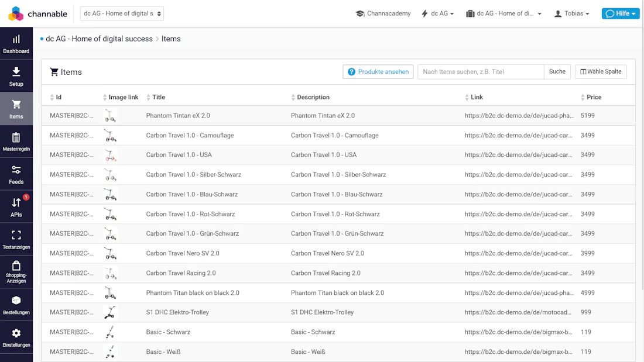
Task: Sort by the Price column arrows
Action: point(583,97)
